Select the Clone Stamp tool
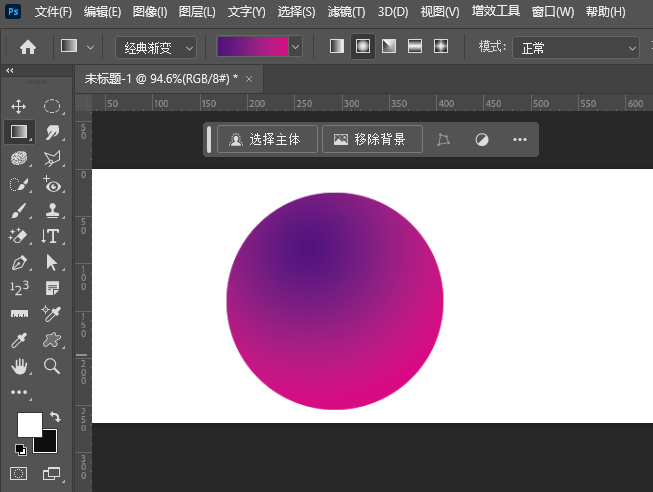The height and width of the screenshot is (492, 653). pyautogui.click(x=52, y=210)
